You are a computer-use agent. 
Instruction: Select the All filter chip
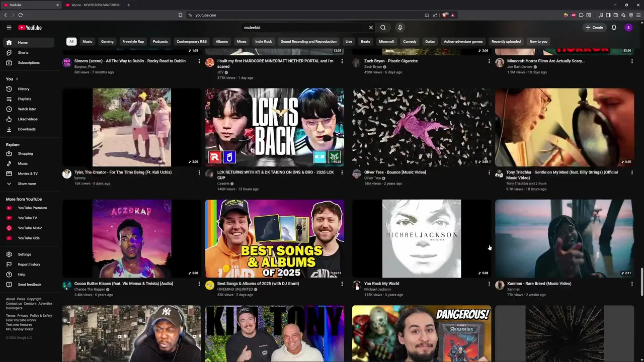tap(71, 42)
